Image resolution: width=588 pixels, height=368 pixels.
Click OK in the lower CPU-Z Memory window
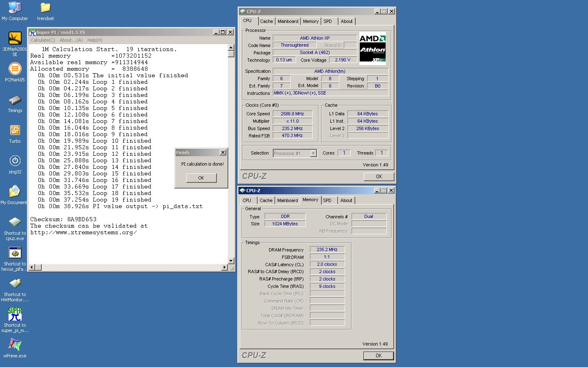click(x=379, y=356)
